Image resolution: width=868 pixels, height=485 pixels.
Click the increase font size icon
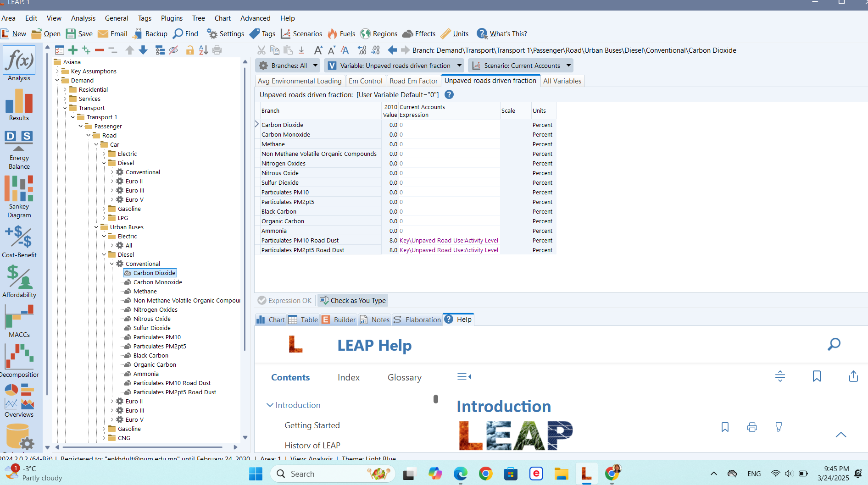(318, 50)
